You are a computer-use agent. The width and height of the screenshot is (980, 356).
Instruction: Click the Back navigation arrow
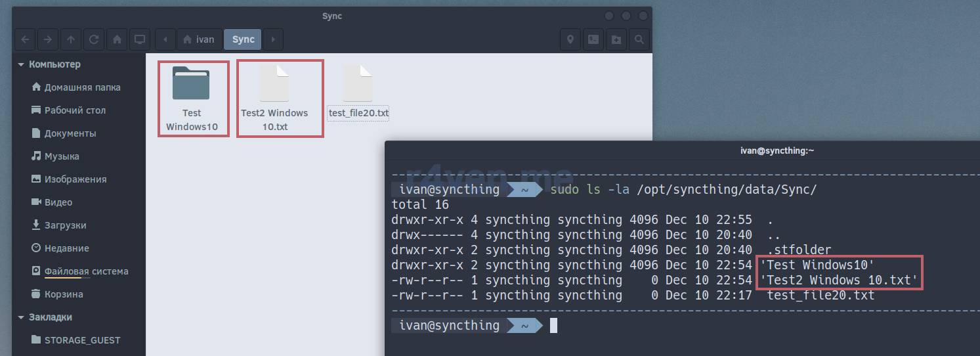pyautogui.click(x=25, y=39)
